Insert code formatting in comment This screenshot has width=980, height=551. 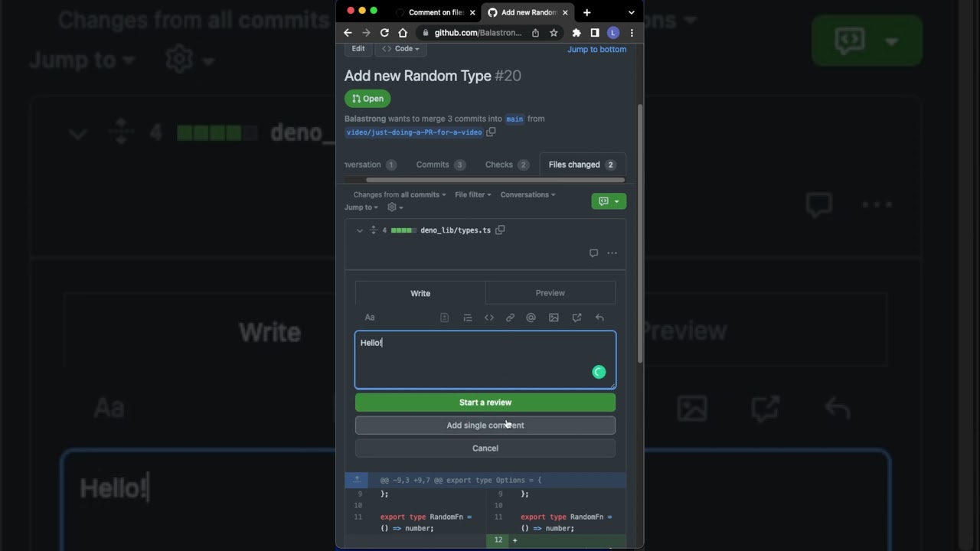(x=489, y=318)
